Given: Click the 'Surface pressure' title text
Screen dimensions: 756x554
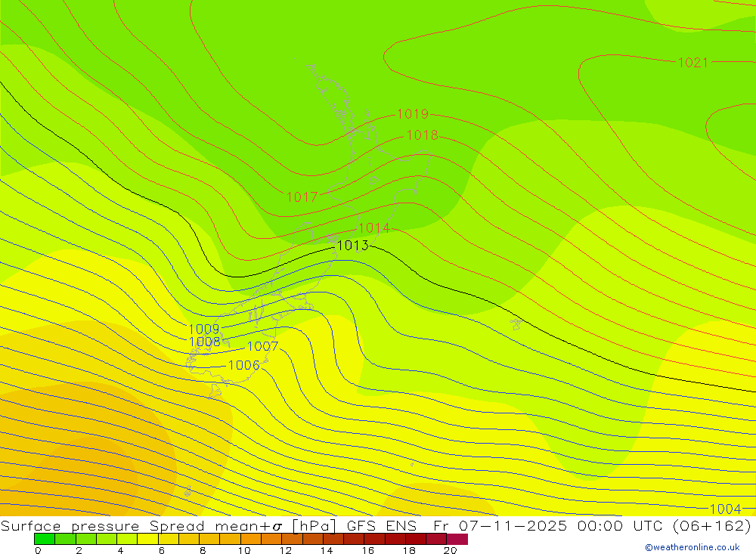Looking at the screenshot, I should (70, 525).
